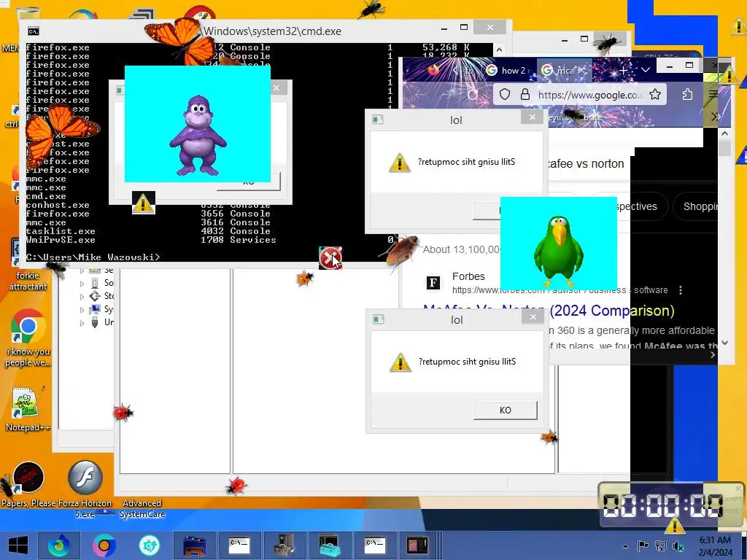
Task: Click the cmd window scrollbar up arrow
Action: tap(499, 49)
